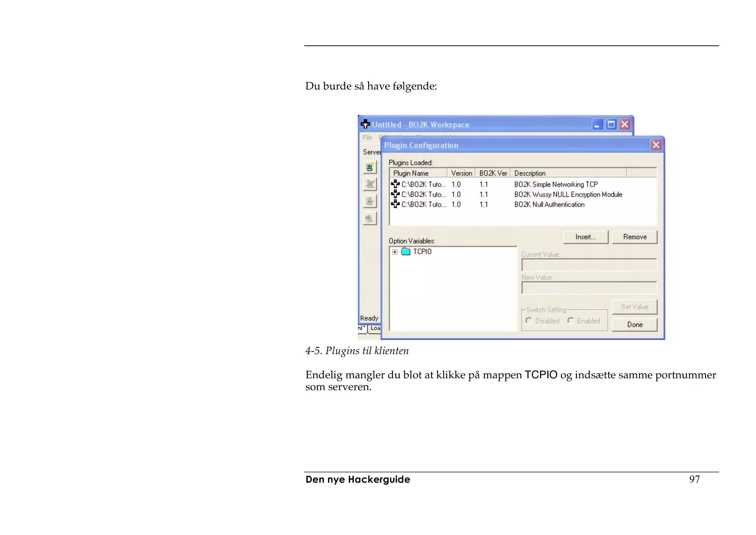The width and height of the screenshot is (756, 535).
Task: Select the Enabled radio button
Action: coord(571,320)
